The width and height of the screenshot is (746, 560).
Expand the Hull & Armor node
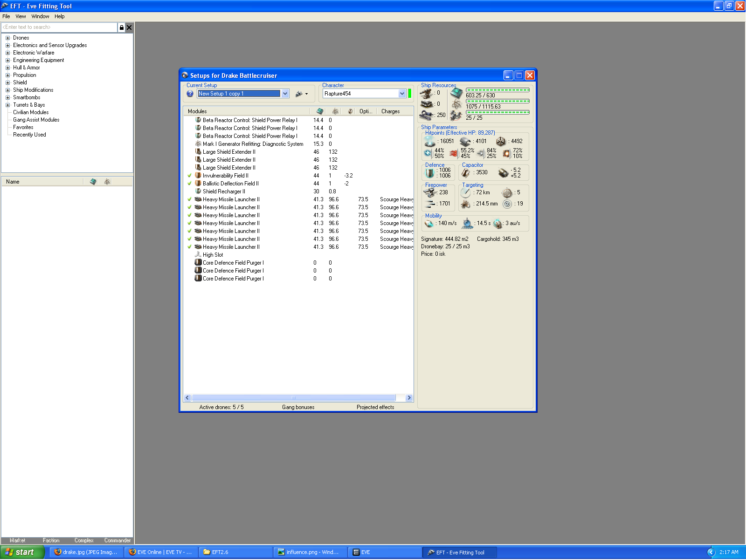tap(7, 68)
